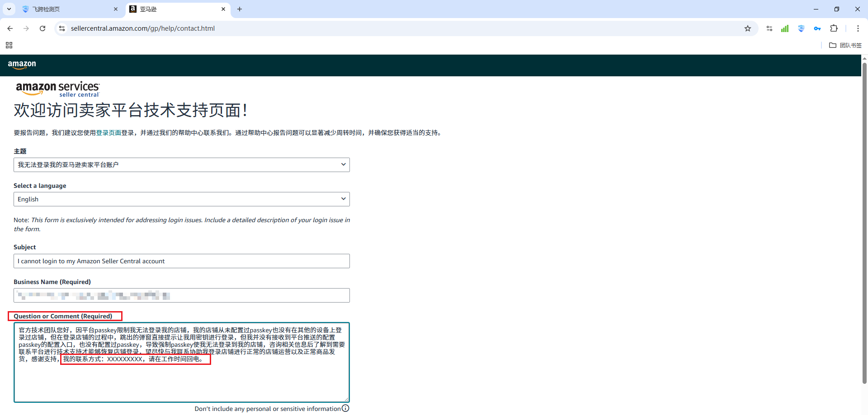The image size is (868, 415).
Task: Reload the current page
Action: click(42, 28)
